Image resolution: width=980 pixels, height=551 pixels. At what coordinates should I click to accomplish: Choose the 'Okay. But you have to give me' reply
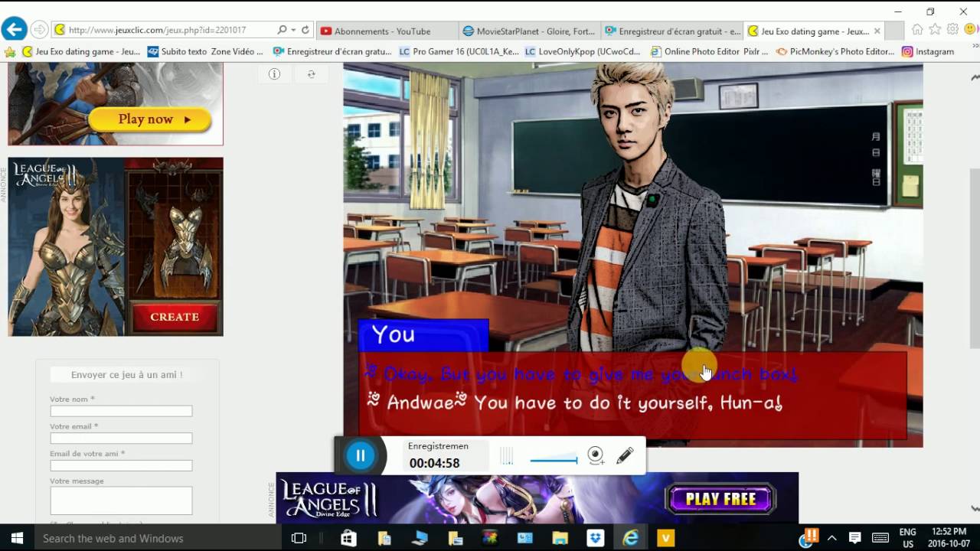click(x=582, y=374)
